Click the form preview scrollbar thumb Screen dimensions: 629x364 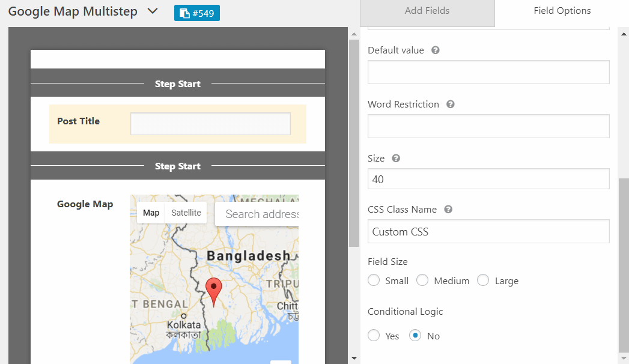pos(354,143)
